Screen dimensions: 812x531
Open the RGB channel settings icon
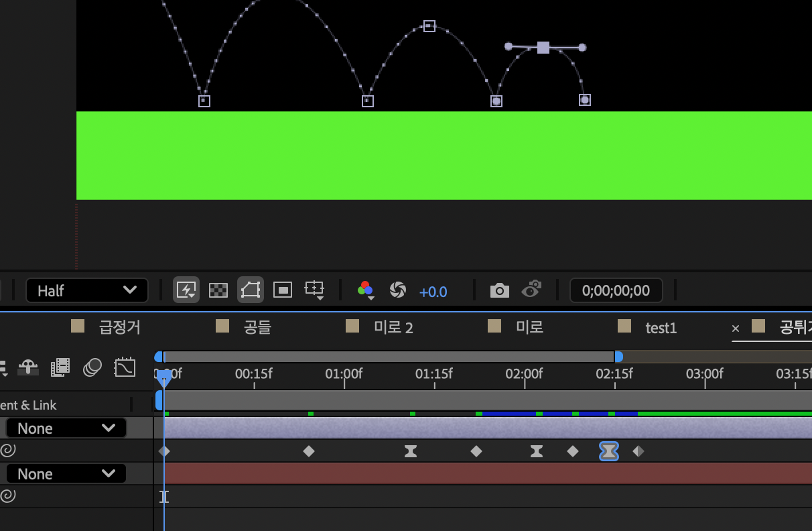[365, 290]
